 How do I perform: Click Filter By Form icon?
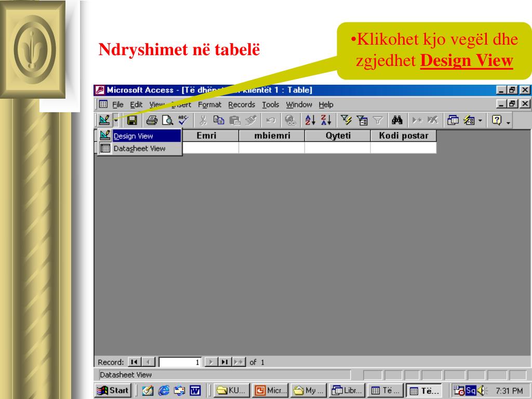[x=362, y=120]
